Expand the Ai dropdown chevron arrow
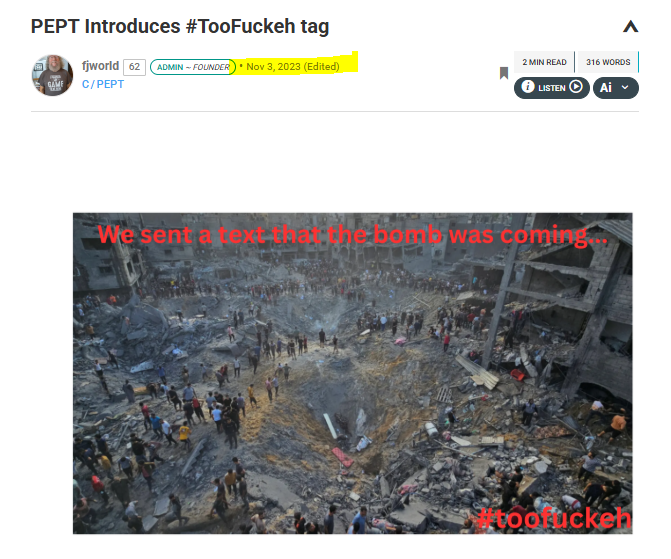Screen dimensions: 671x559 pos(625,87)
